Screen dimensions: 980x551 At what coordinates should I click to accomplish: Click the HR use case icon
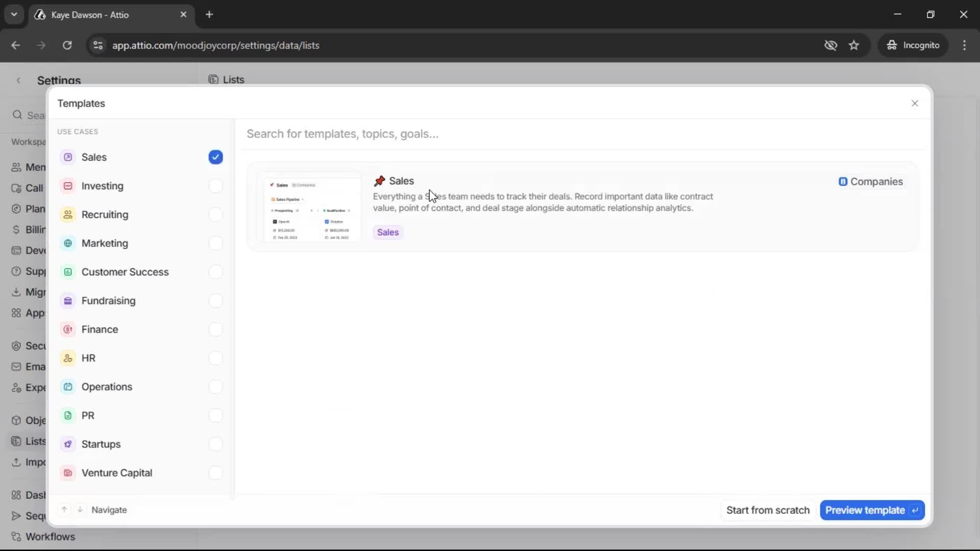point(67,358)
